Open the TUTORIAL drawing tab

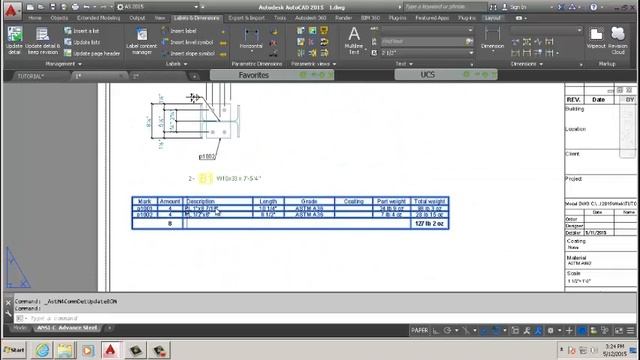31,76
